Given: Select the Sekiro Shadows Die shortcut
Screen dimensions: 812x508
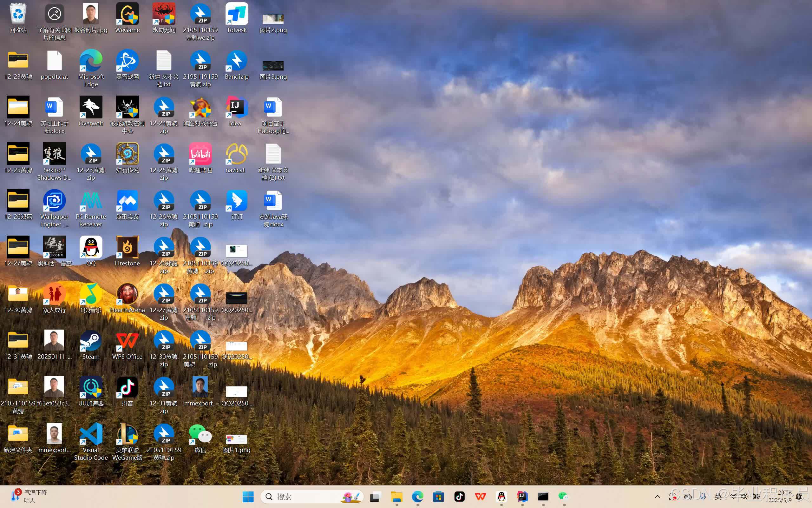Looking at the screenshot, I should [54, 162].
